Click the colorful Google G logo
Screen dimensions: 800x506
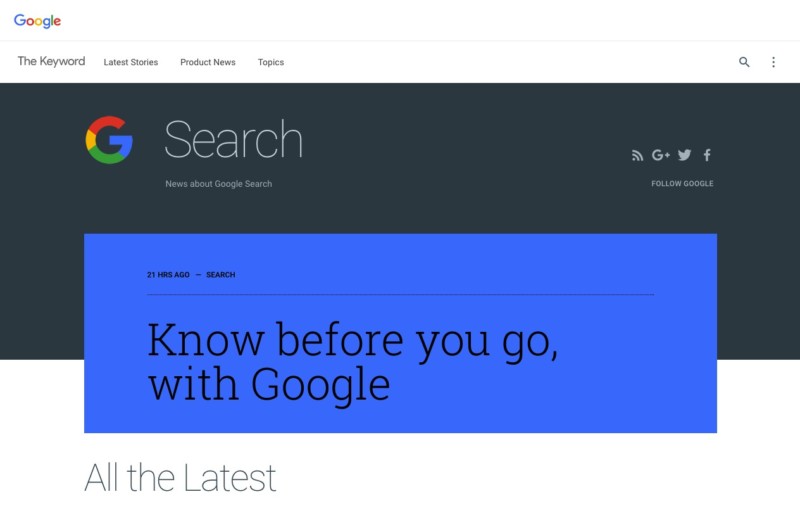(x=109, y=140)
